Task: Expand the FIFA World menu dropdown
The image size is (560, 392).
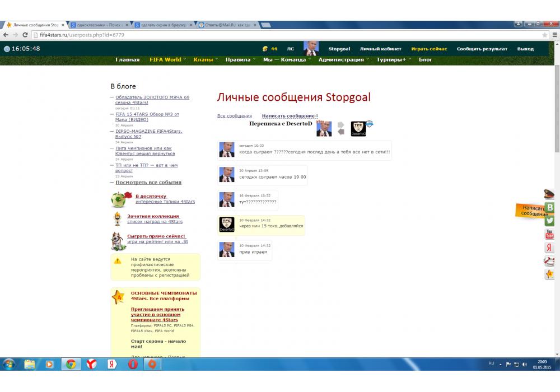Action: click(165, 59)
